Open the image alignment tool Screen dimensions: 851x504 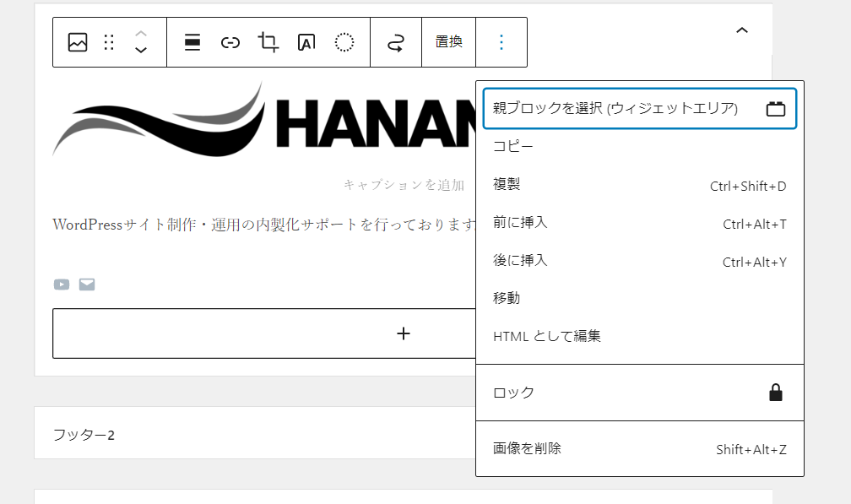pyautogui.click(x=192, y=42)
